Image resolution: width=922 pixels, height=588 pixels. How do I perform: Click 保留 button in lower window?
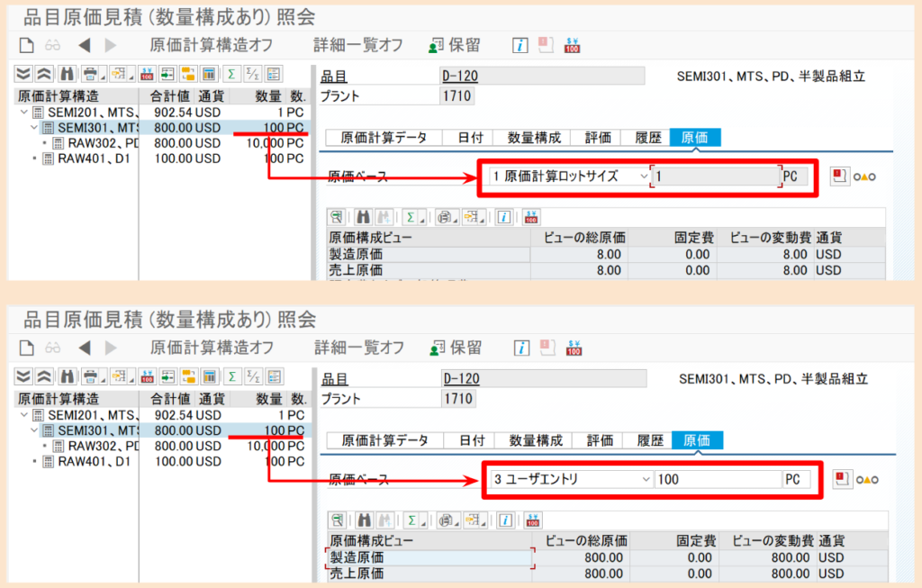point(456,348)
